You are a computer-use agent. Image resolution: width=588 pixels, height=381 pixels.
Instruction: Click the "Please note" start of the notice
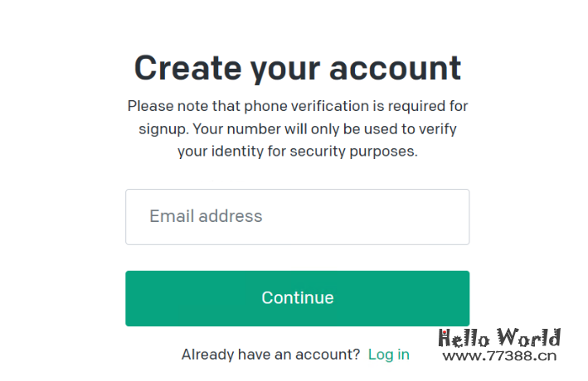(x=163, y=106)
